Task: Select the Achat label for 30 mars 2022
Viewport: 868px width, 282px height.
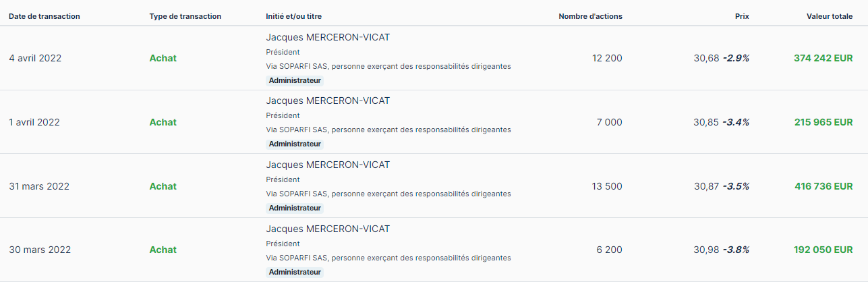Action: click(x=163, y=250)
